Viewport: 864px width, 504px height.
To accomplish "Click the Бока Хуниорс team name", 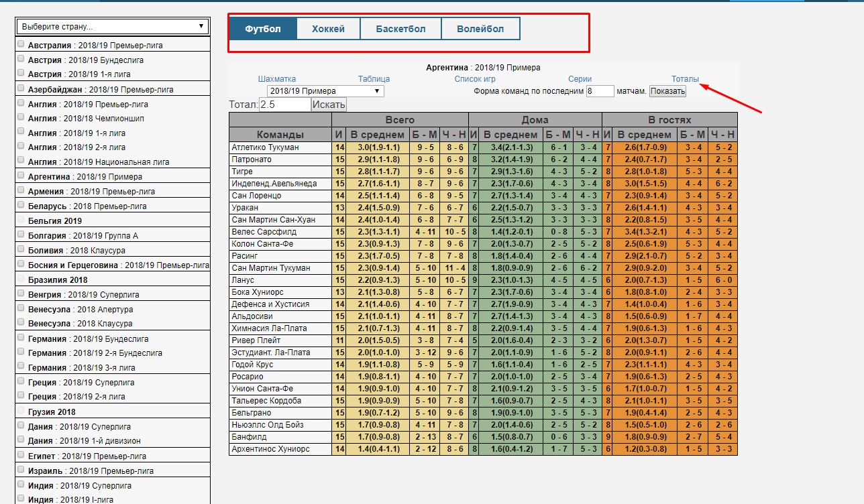I will [x=257, y=292].
